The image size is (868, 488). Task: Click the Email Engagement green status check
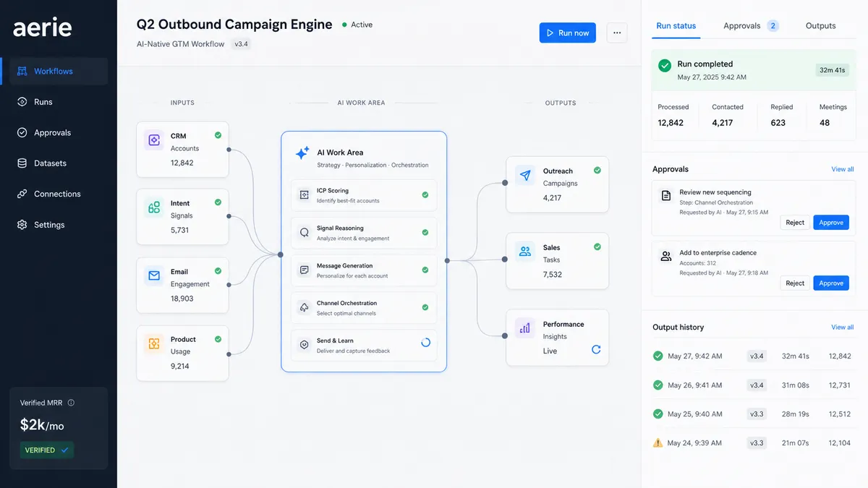click(218, 271)
